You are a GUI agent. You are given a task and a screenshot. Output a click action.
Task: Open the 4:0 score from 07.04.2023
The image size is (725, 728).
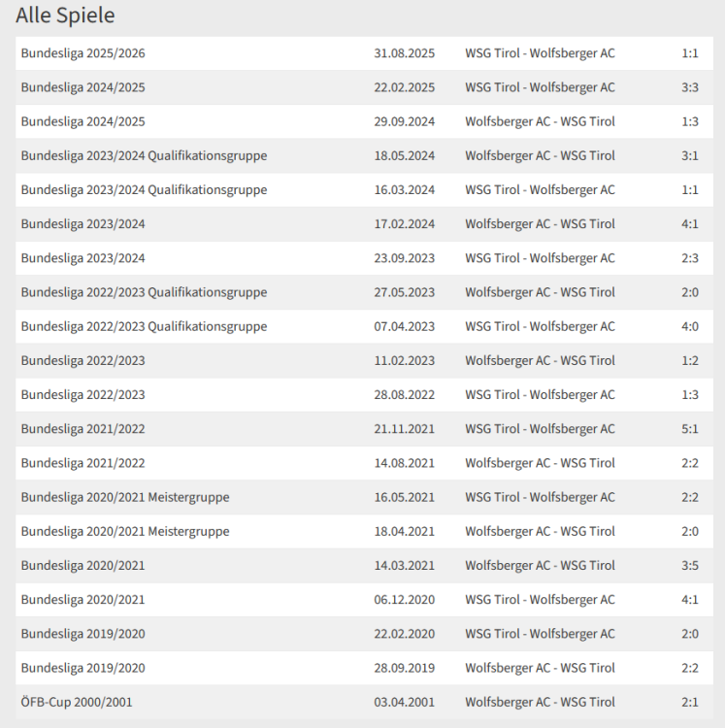tap(689, 326)
